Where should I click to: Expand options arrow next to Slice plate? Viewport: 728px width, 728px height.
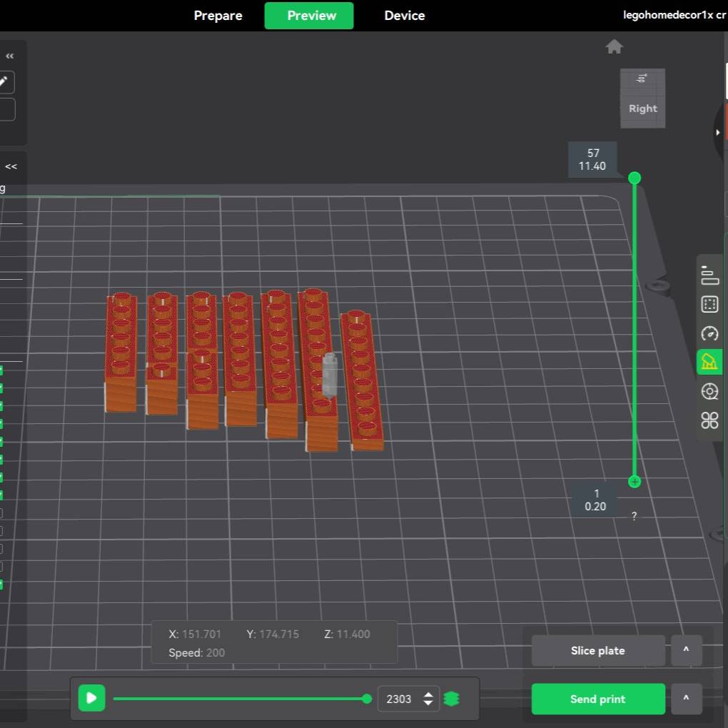click(x=686, y=650)
